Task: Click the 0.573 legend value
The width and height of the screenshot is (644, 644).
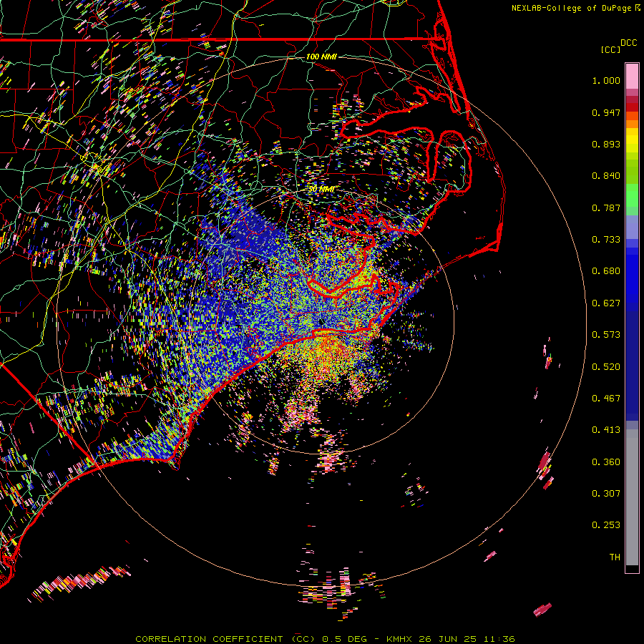Action: click(x=606, y=335)
